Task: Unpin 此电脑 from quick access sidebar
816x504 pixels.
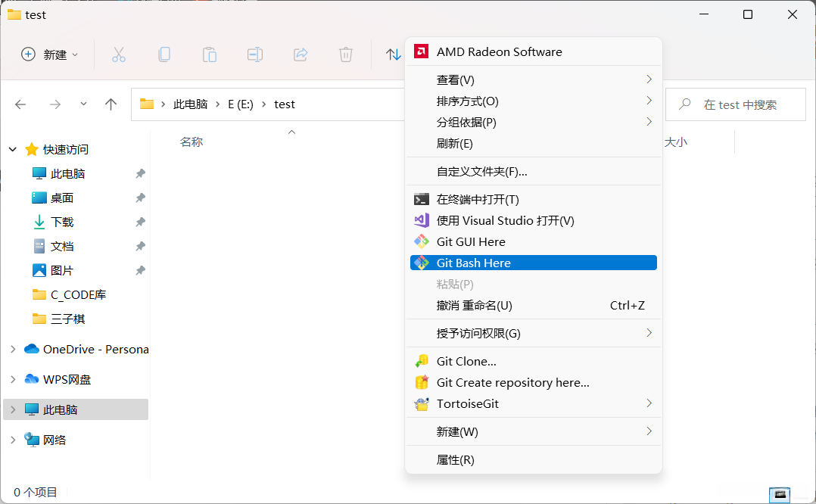Action: [x=139, y=173]
